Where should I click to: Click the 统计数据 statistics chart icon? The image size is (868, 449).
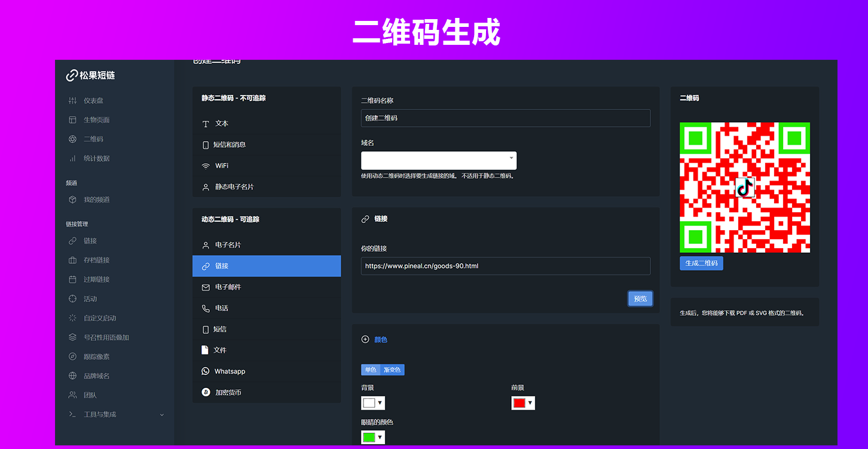72,158
